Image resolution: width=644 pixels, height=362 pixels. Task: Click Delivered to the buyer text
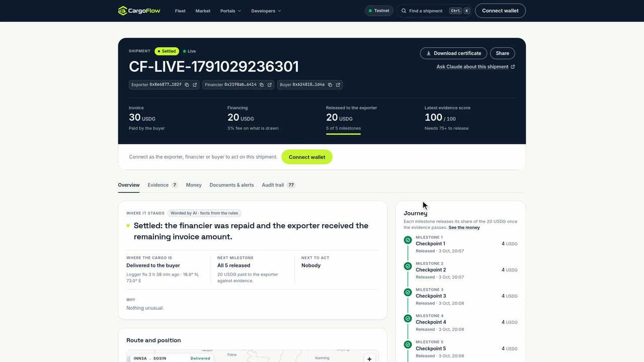153,265
